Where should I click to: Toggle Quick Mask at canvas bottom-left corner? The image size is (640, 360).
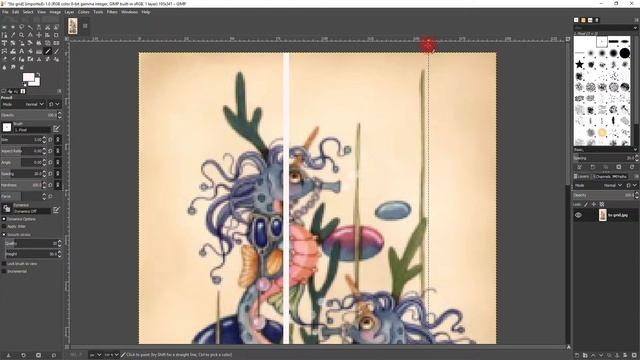point(67,347)
